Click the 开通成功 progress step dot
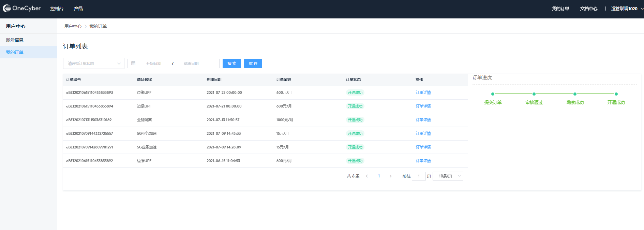Image resolution: width=644 pixels, height=230 pixels. pyautogui.click(x=616, y=94)
